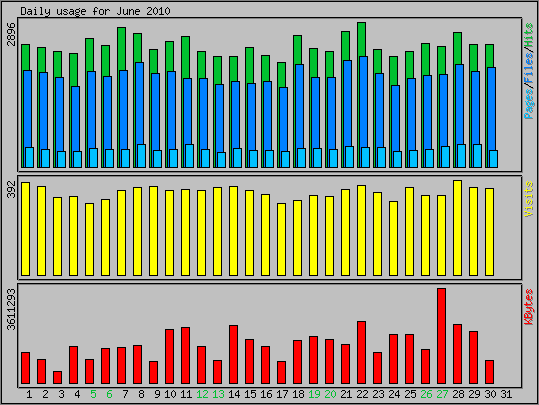
Task: Click the cyan Pages bar for day 29
Action: click(477, 156)
